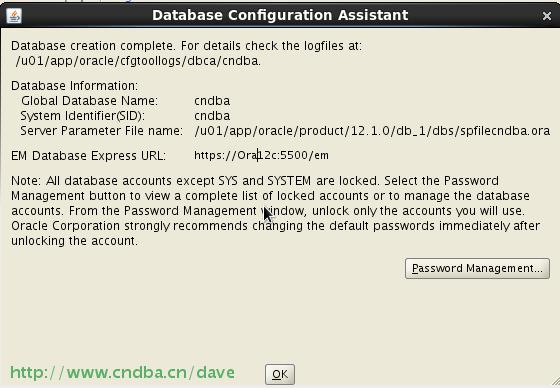This screenshot has height=388, width=560.
Task: Open the Password Management window
Action: pyautogui.click(x=477, y=268)
